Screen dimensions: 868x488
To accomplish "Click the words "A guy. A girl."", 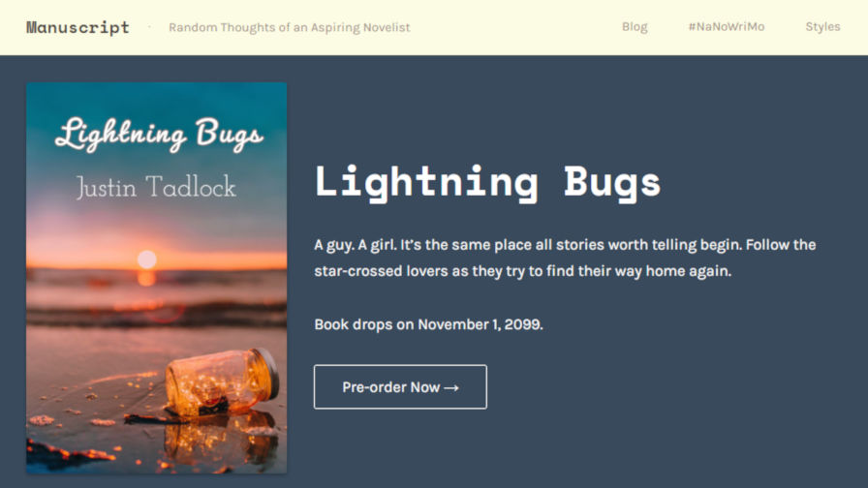I will click(355, 245).
